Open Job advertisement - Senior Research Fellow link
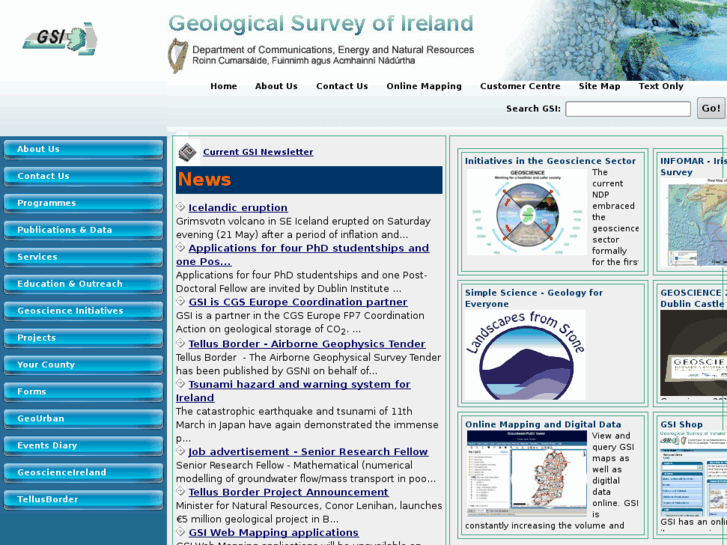 pos(308,451)
